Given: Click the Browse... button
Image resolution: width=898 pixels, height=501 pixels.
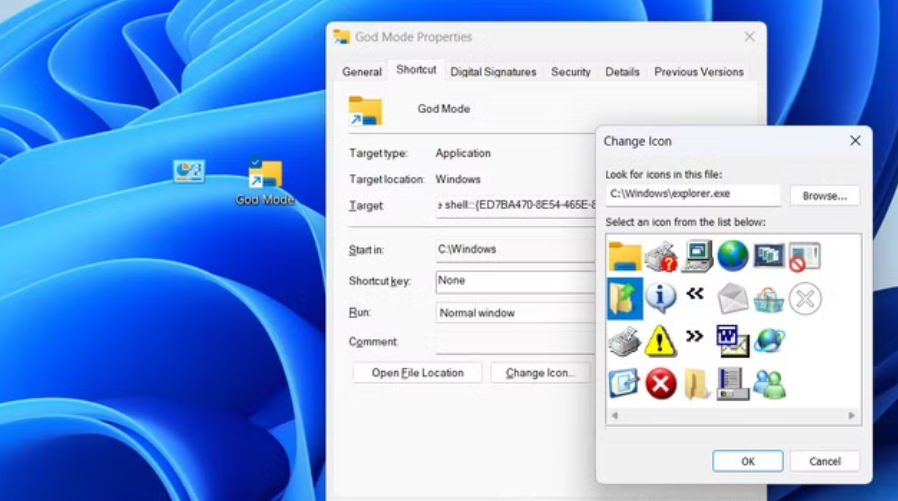Looking at the screenshot, I should (x=824, y=196).
